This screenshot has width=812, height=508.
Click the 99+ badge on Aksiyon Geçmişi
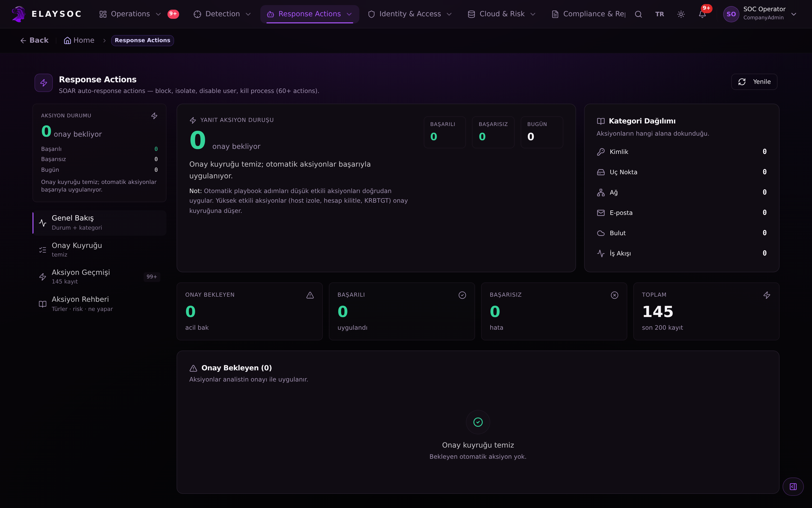point(152,277)
